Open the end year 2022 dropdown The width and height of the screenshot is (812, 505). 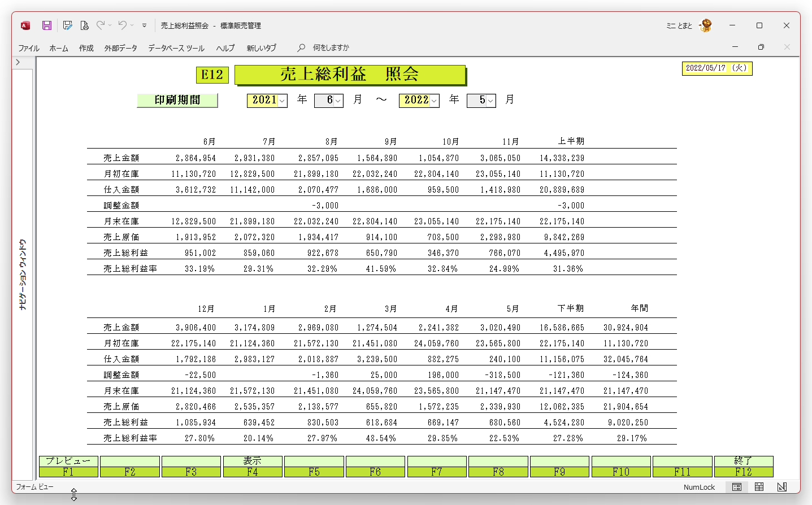(434, 101)
